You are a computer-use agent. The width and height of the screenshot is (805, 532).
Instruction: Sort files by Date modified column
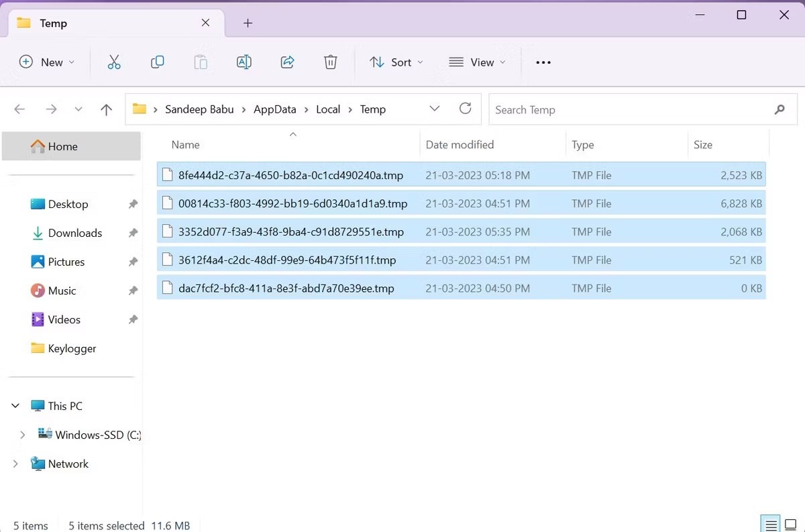coord(460,145)
